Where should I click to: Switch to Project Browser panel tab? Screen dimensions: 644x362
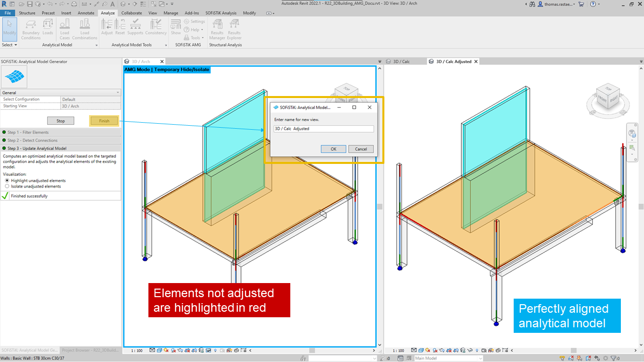coord(91,350)
